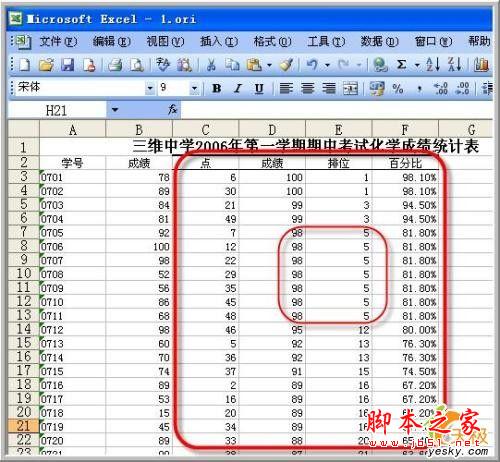Launch the Chart Wizard
Screen dimensions: 500x462
[481, 64]
